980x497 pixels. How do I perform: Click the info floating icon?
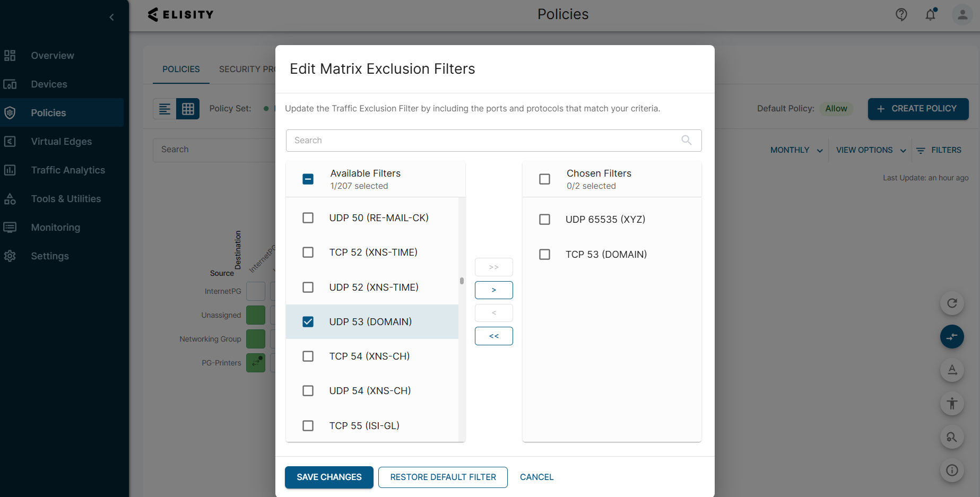[952, 470]
